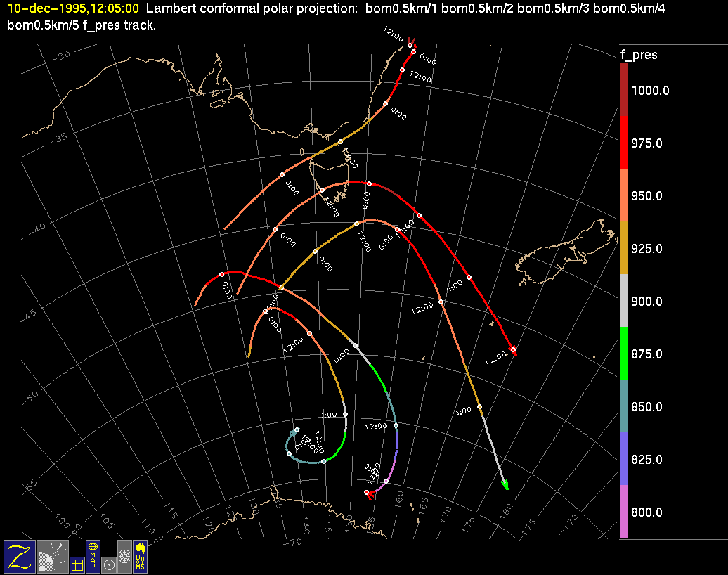Click the f_pres color scale title
This screenshot has height=575, width=728.
pos(638,55)
